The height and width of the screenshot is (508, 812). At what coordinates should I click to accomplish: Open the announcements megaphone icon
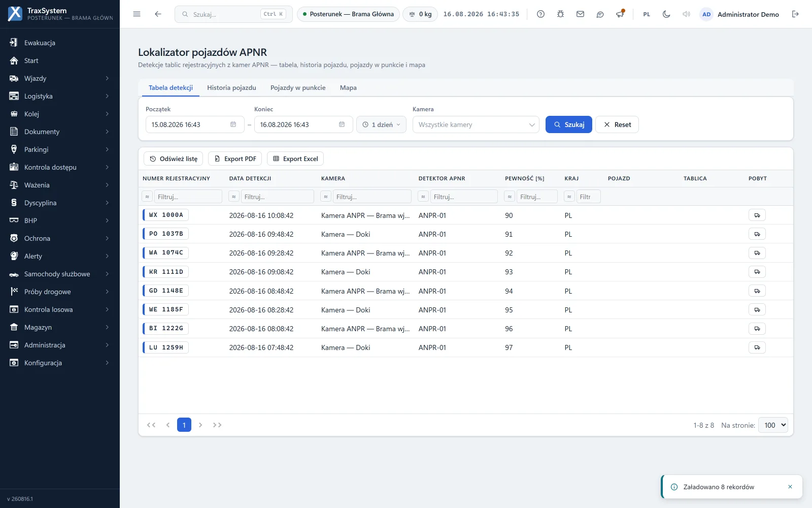coord(620,14)
